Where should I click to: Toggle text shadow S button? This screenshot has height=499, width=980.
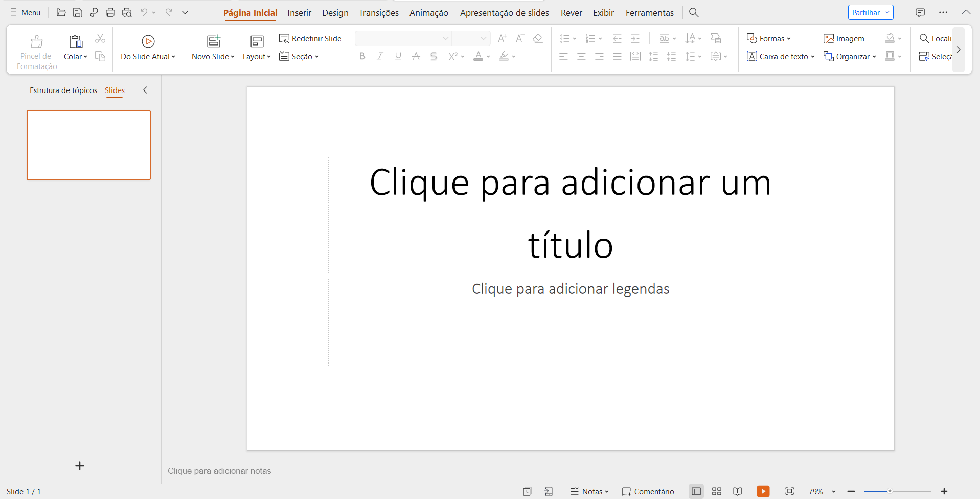434,56
